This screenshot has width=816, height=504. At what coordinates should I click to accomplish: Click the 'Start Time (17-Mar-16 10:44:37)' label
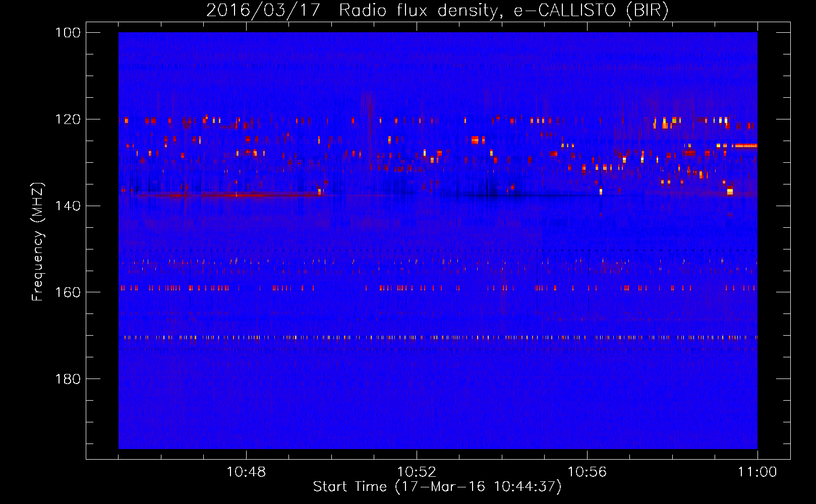click(437, 487)
